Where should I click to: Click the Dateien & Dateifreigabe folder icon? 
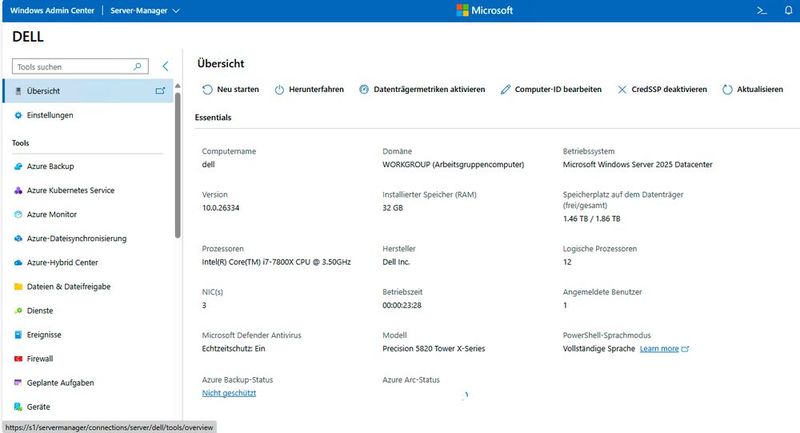18,287
